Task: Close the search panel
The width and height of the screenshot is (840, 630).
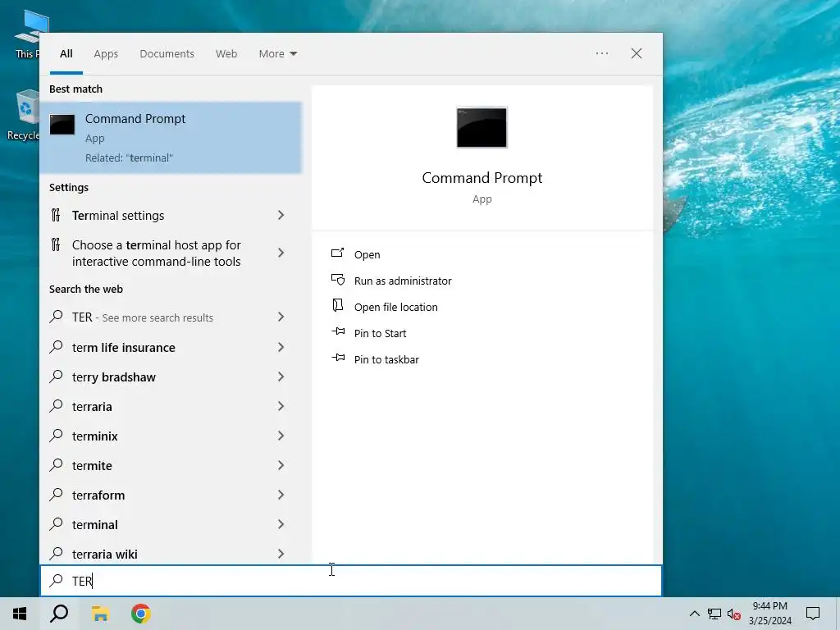Action: [637, 53]
